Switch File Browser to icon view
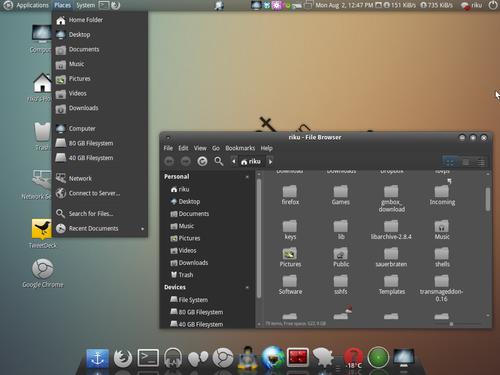The image size is (500, 375). [x=450, y=162]
